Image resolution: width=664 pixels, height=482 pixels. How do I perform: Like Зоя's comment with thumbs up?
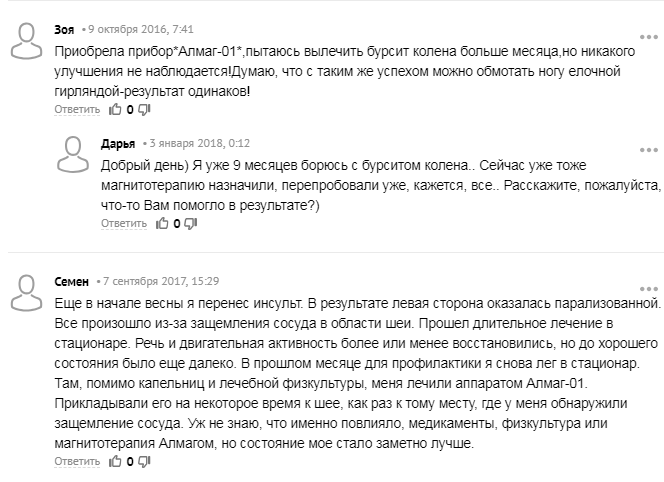coord(114,109)
